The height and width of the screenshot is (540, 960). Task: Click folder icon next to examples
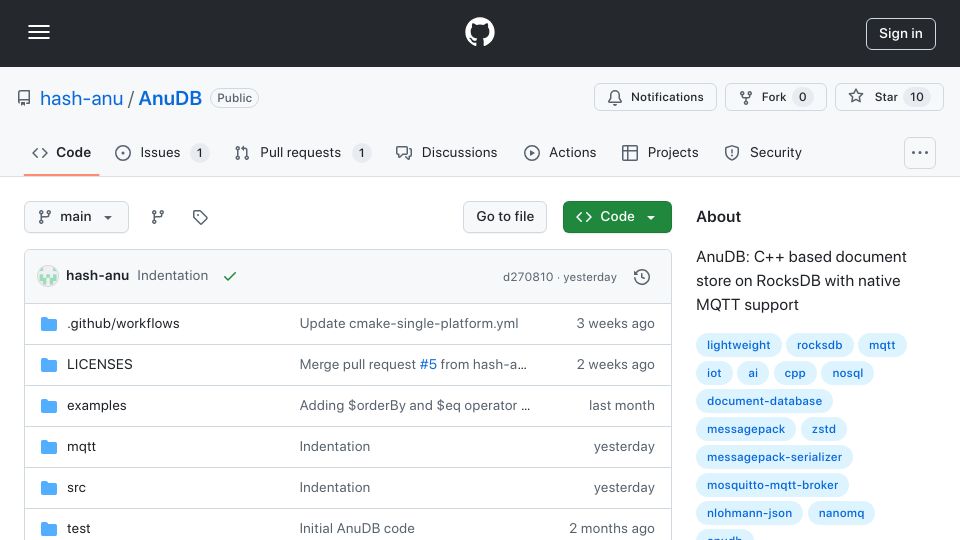tap(49, 406)
